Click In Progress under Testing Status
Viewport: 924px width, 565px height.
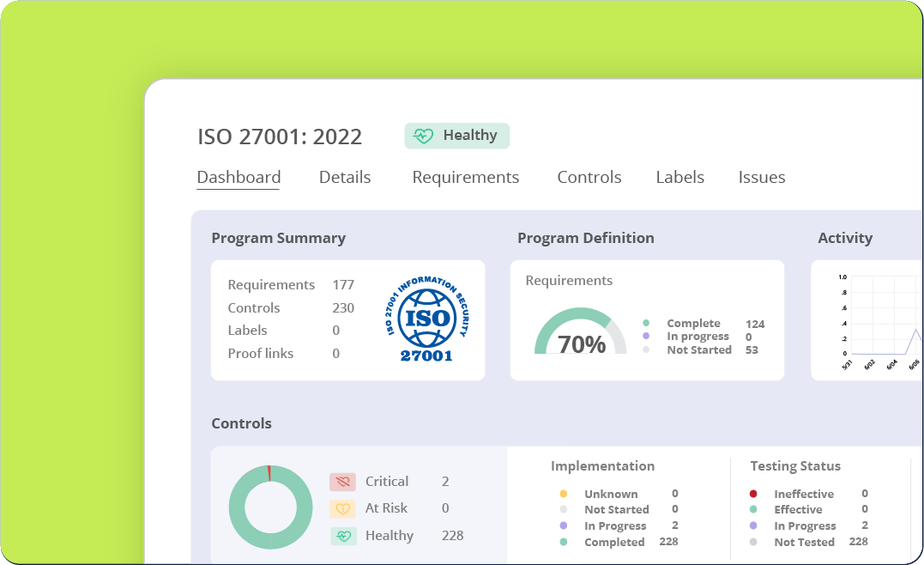pyautogui.click(x=808, y=526)
